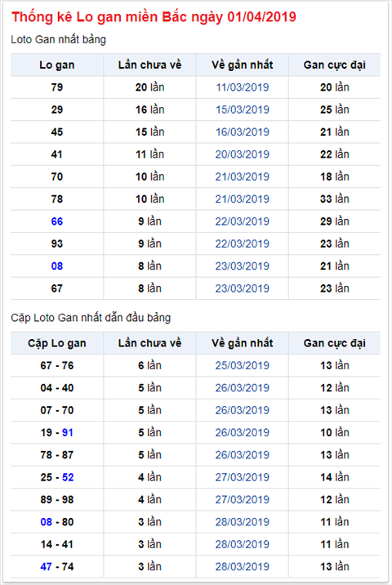Open the 11/03/2019 date link for number 79
The width and height of the screenshot is (392, 585).
tap(243, 87)
